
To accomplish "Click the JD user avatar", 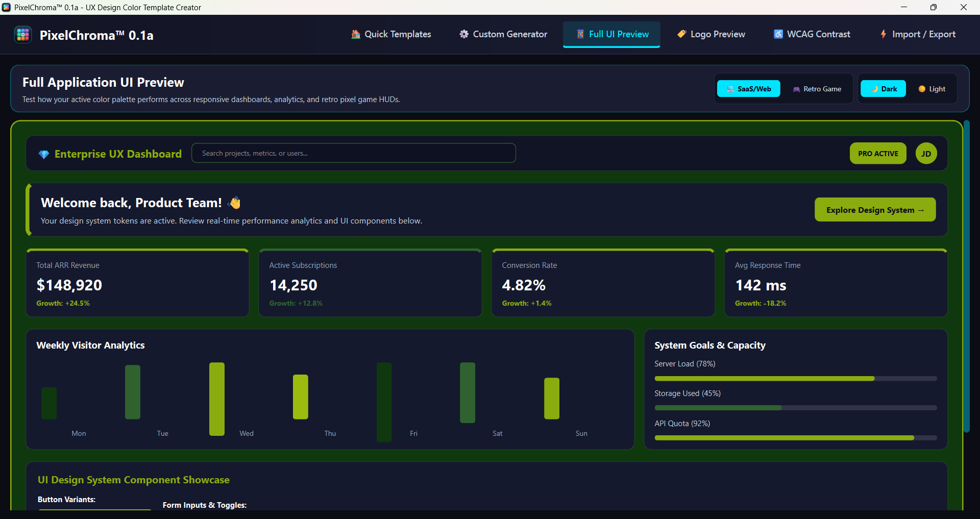I will [926, 154].
